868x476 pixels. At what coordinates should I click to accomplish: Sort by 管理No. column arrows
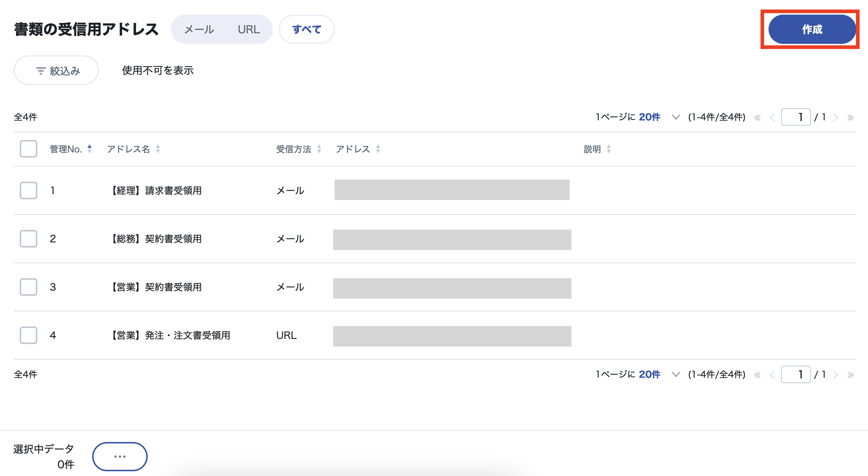(x=90, y=149)
